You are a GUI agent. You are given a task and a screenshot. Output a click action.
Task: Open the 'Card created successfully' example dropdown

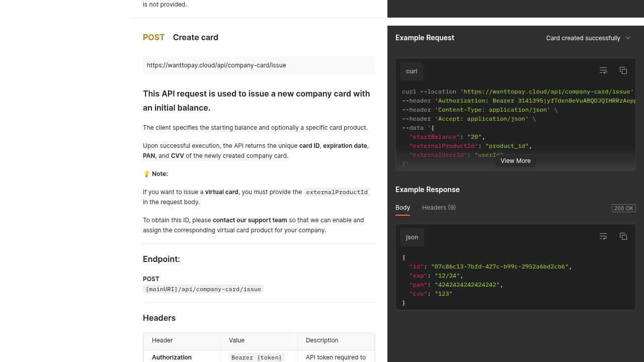(588, 38)
